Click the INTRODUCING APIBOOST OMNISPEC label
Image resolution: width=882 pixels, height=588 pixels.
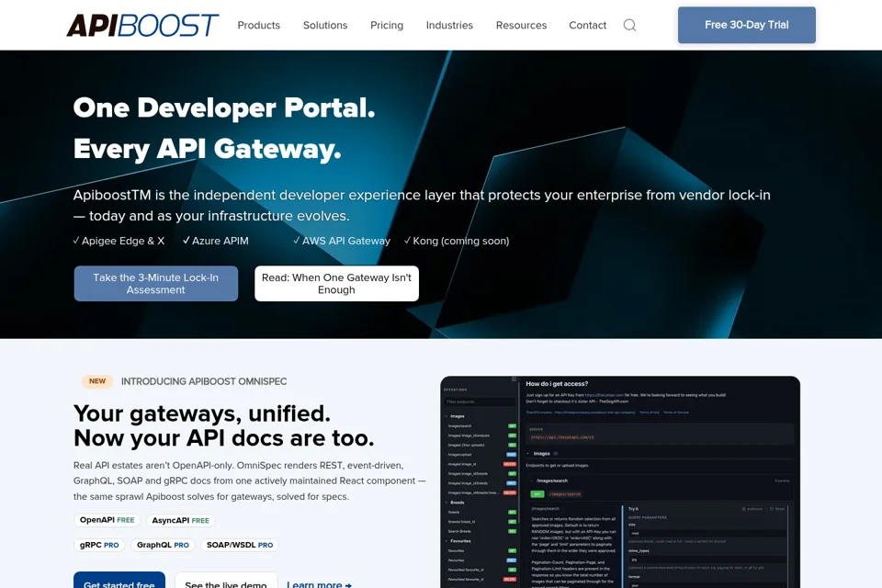(204, 381)
